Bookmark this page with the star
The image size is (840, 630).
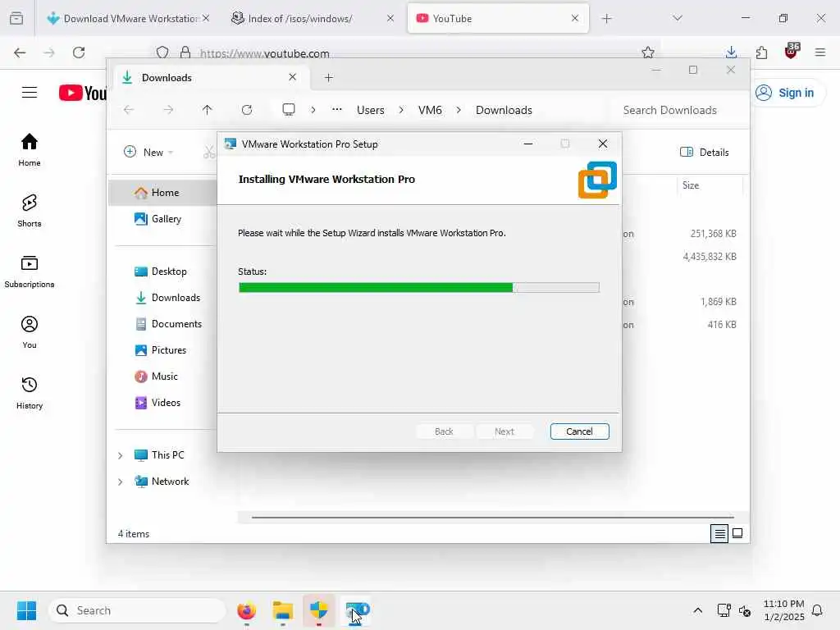coord(648,52)
